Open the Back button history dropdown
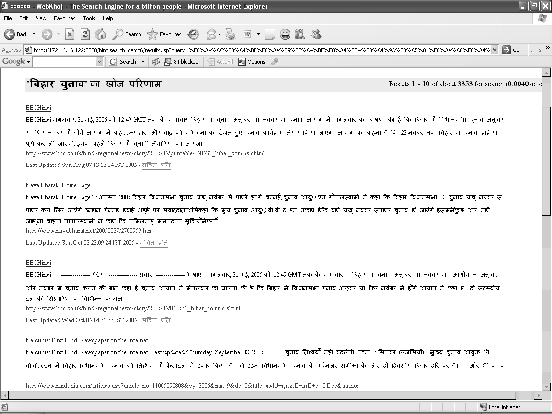 [34, 34]
